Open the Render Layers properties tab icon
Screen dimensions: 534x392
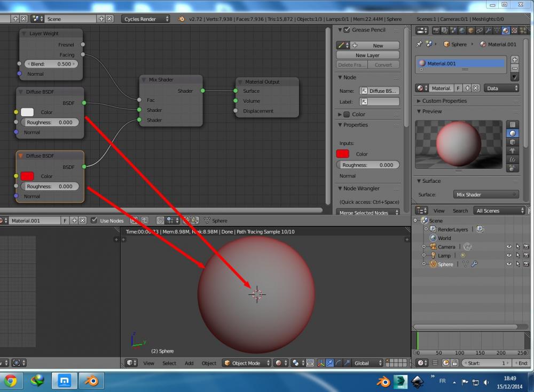point(445,30)
